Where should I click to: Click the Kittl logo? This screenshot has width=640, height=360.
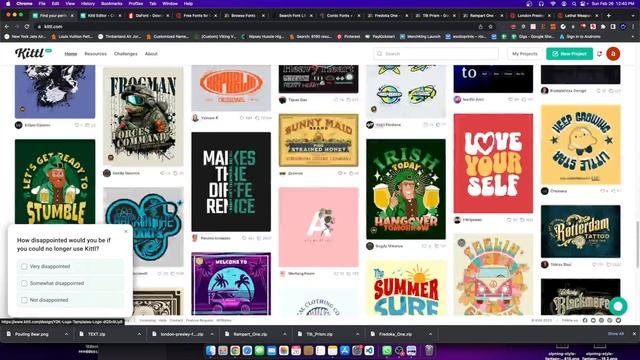tap(33, 53)
